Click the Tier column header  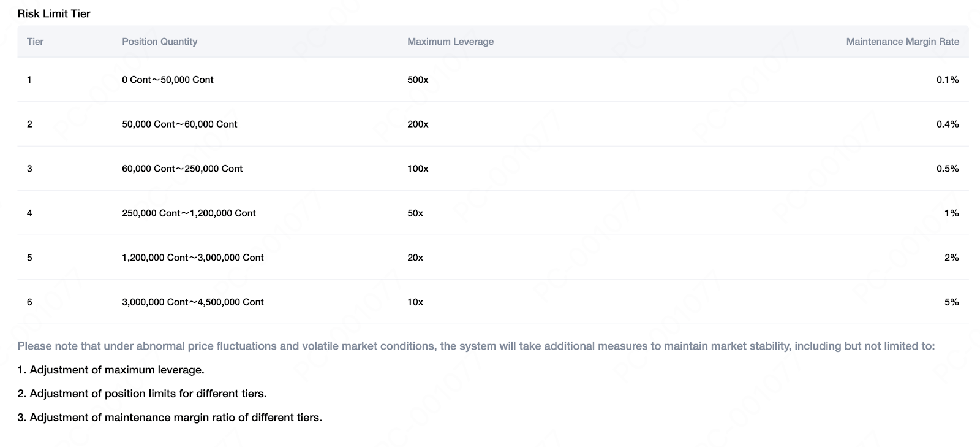tap(35, 42)
